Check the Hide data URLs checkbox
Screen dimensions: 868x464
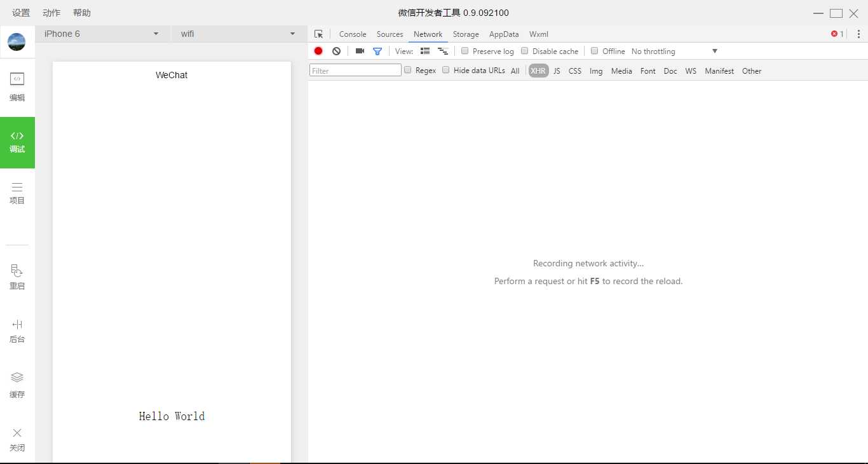(446, 70)
